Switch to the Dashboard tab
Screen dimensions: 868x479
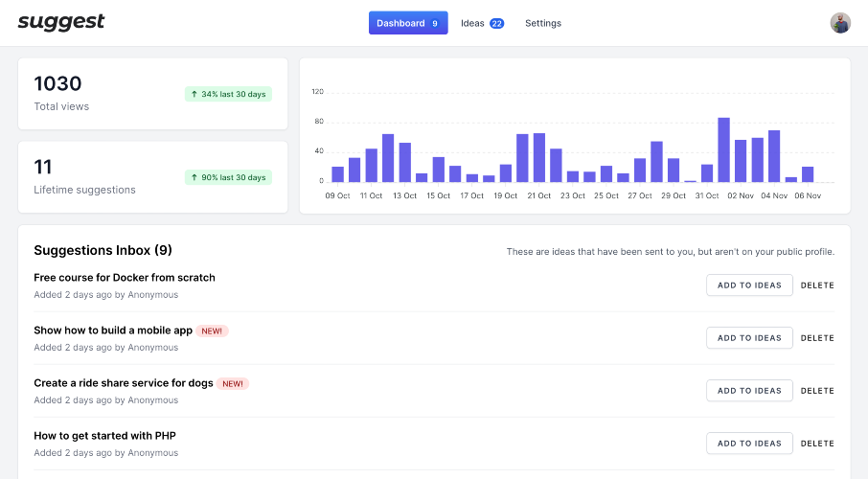[x=408, y=23]
